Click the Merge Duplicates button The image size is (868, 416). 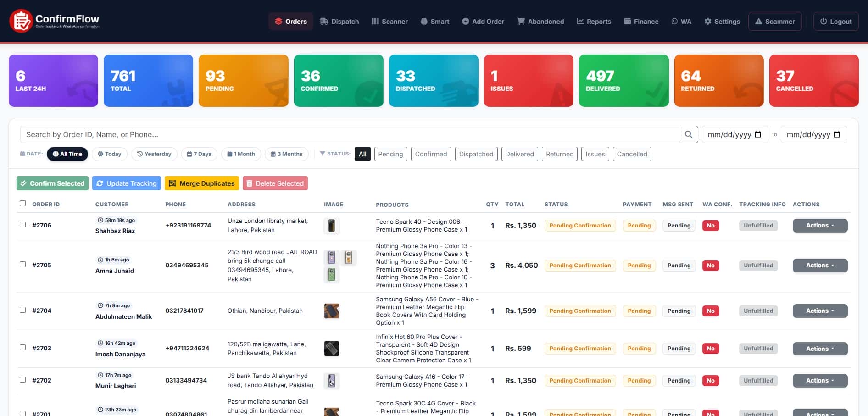coord(201,183)
